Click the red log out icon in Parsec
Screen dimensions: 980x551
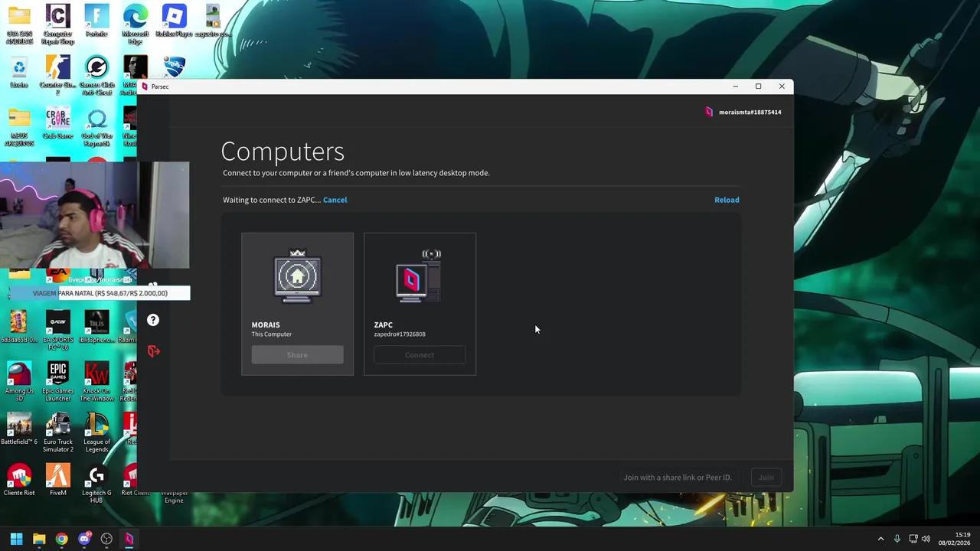pos(153,351)
